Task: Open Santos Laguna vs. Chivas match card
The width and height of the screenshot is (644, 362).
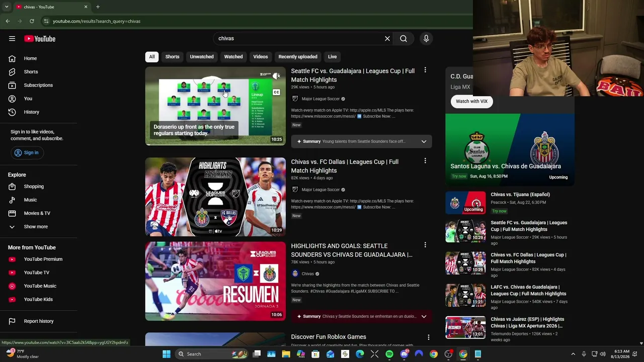Action: point(510,149)
